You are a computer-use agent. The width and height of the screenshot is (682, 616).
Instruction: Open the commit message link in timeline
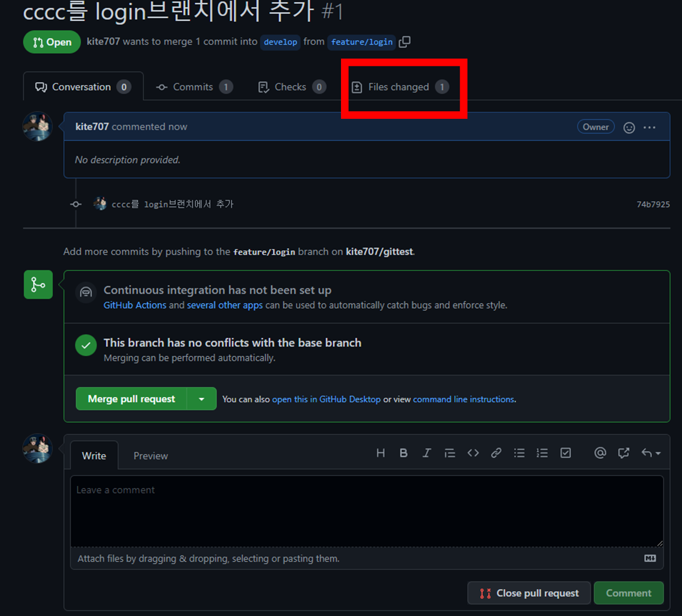coord(172,204)
